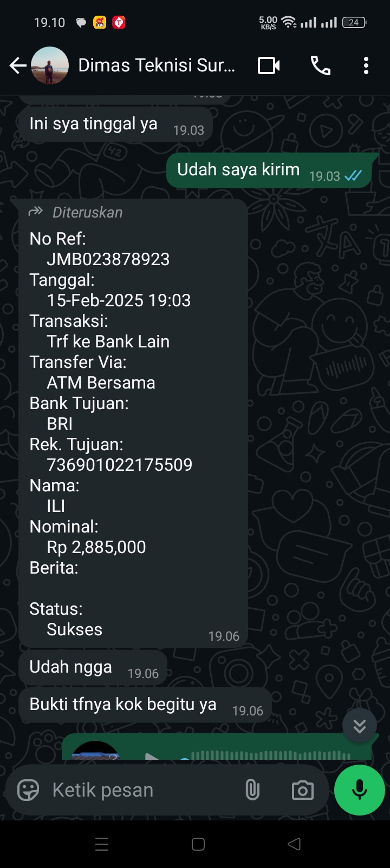This screenshot has width=390, height=868.
Task: Open the three-dot more options menu
Action: (x=366, y=66)
